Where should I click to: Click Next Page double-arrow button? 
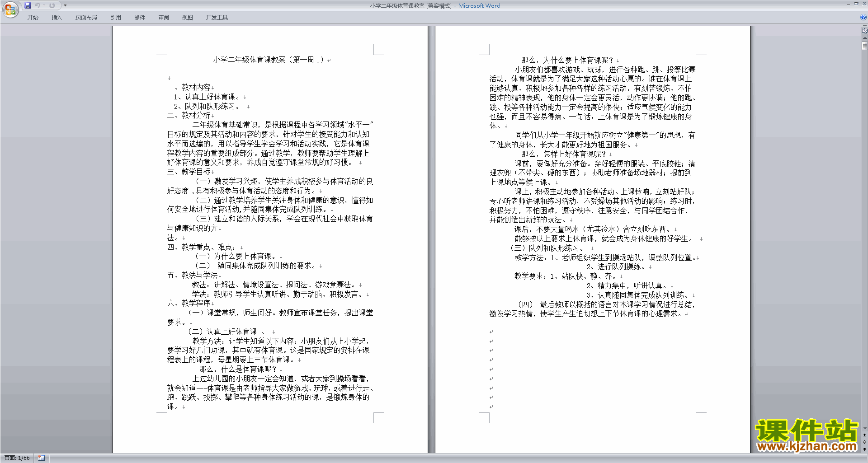click(864, 449)
